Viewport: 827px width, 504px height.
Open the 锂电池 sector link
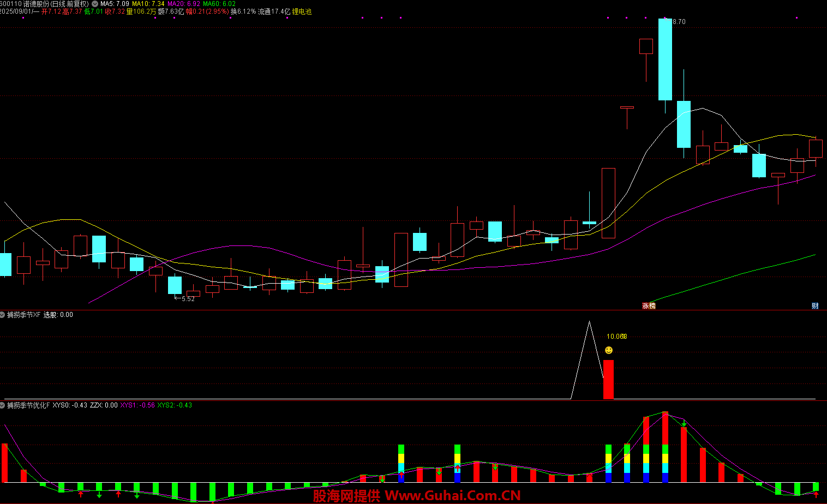(302, 11)
